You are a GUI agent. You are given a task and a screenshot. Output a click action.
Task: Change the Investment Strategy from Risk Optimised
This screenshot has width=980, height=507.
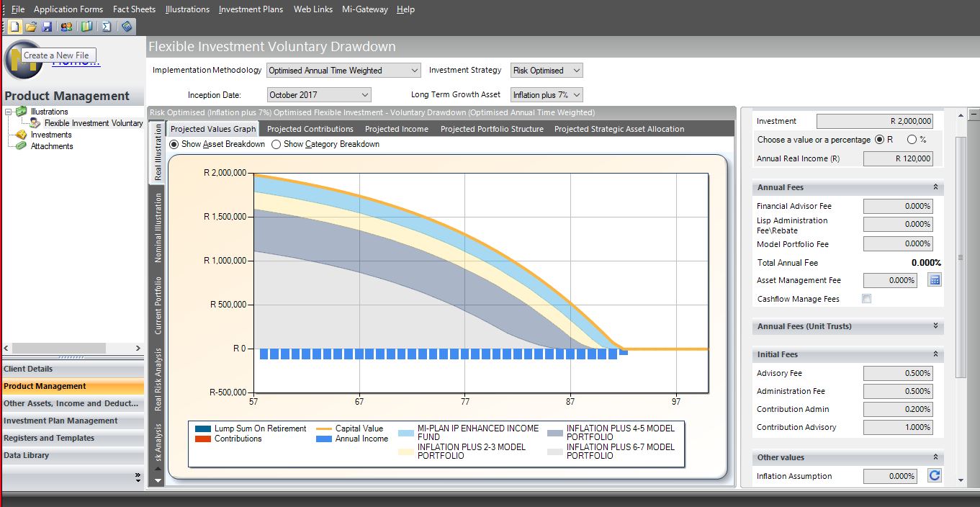575,71
